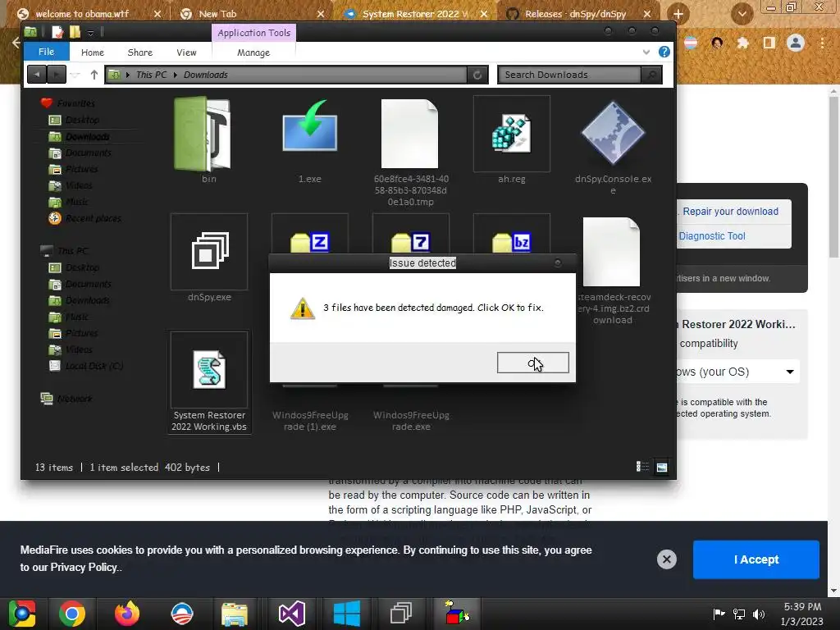Open the recent locations dropdown arrow
This screenshot has width=840, height=630.
coord(75,75)
